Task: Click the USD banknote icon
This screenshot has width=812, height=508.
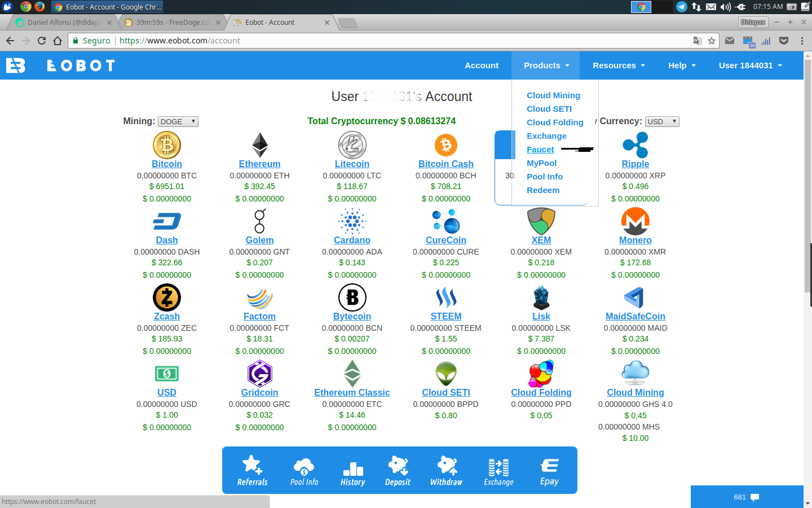Action: (167, 374)
